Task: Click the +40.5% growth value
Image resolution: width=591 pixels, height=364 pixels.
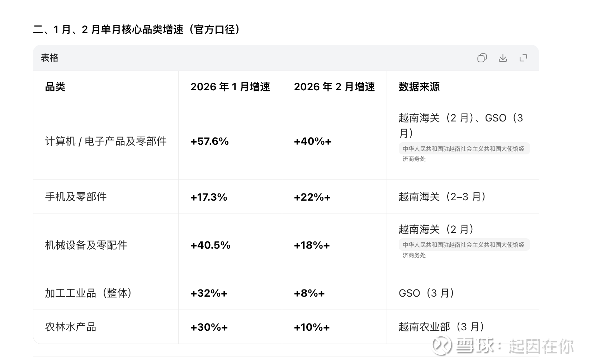Action: 210,245
